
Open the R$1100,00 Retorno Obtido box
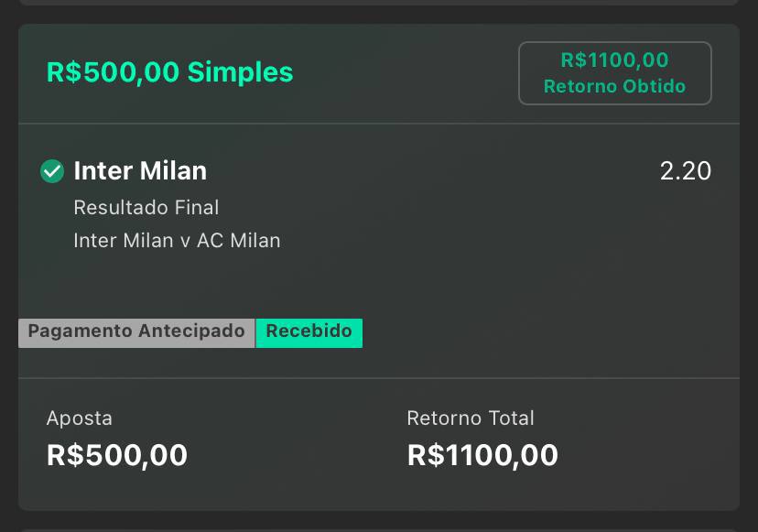coord(615,73)
